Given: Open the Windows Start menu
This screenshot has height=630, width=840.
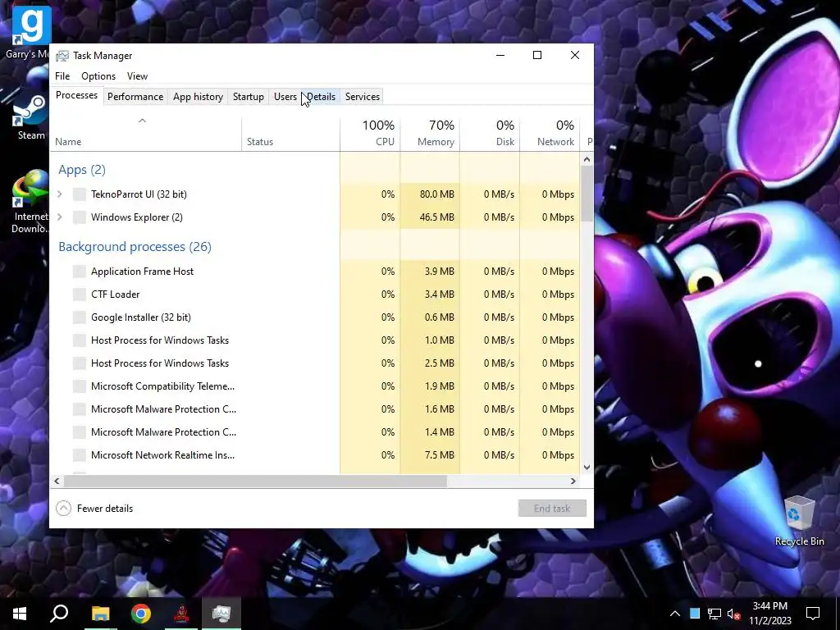Looking at the screenshot, I should click(x=20, y=614).
